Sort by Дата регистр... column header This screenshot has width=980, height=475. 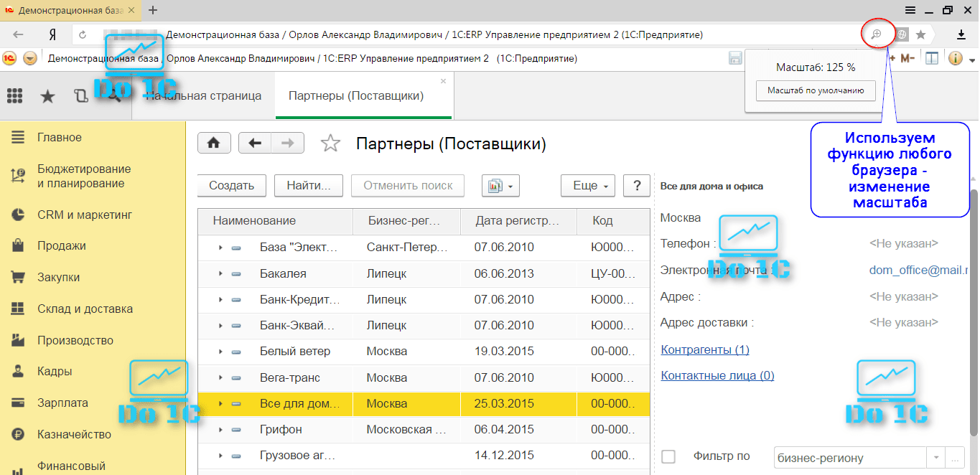(x=518, y=221)
